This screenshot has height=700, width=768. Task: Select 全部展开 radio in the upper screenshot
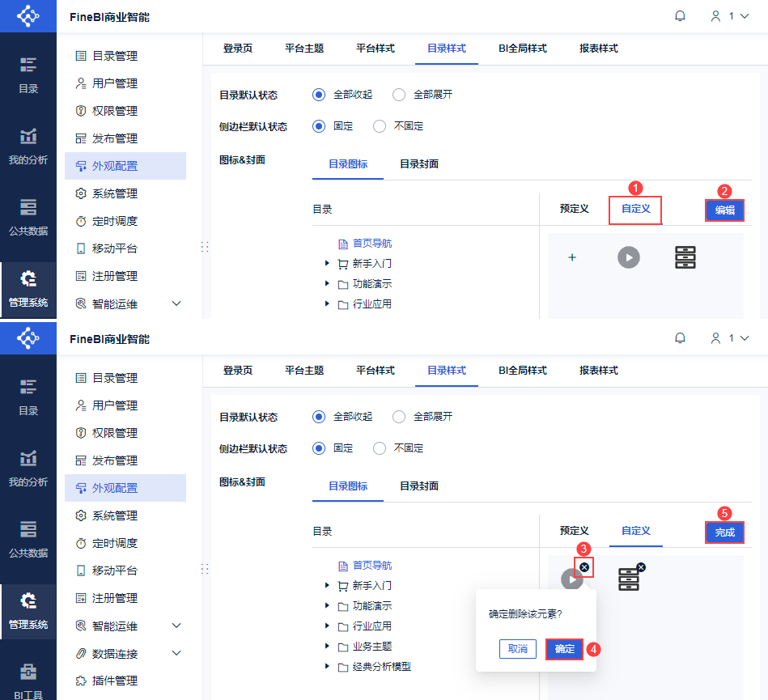click(x=399, y=95)
